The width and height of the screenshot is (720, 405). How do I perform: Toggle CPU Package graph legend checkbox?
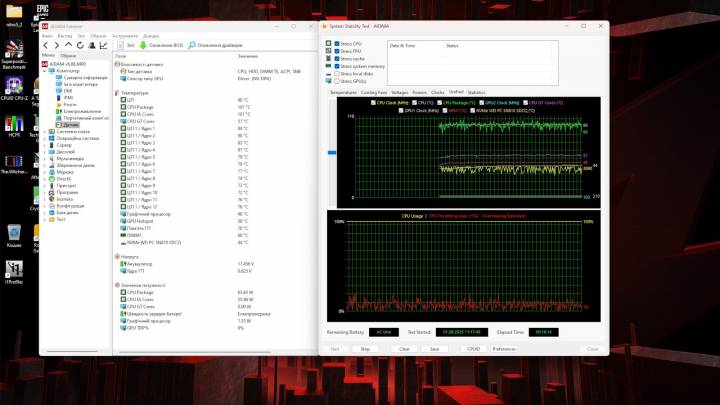pos(439,103)
